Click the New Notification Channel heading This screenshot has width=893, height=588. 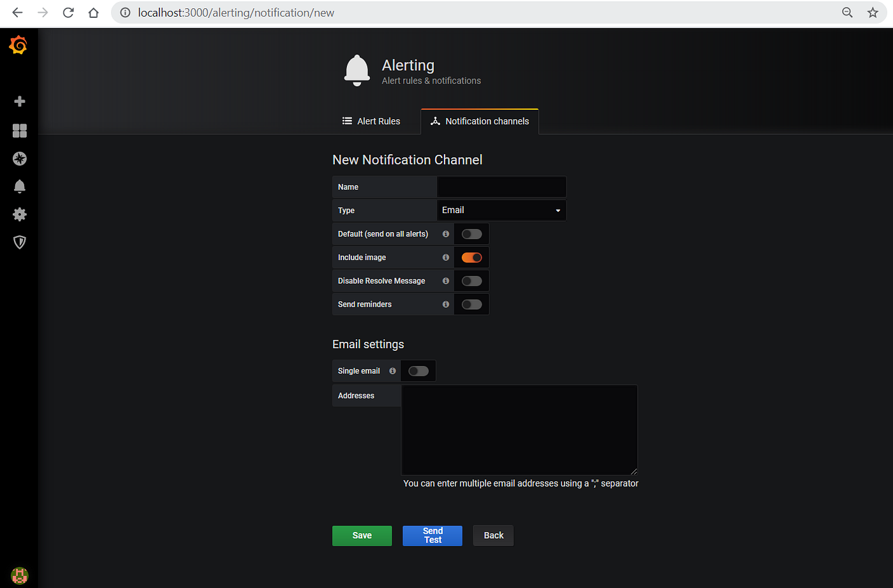click(408, 160)
